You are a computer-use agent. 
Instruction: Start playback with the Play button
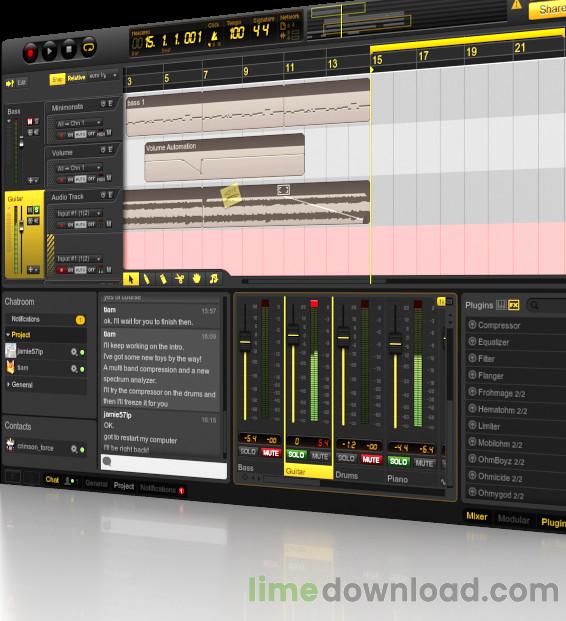tap(50, 51)
